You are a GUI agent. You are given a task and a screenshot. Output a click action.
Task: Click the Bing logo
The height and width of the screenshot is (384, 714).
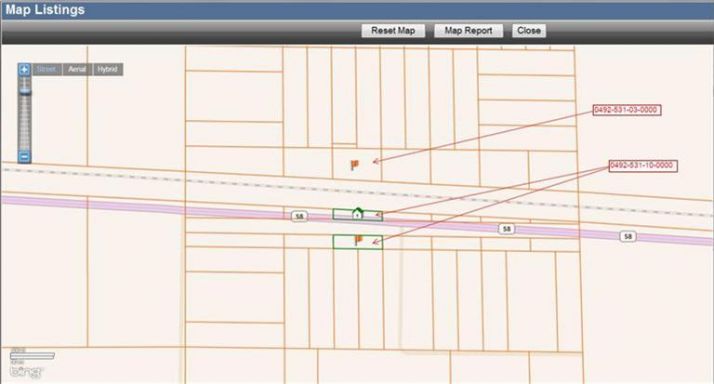tap(26, 372)
